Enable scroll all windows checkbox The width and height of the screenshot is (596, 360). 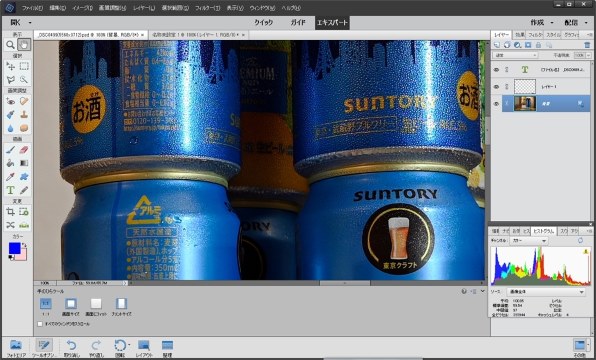point(40,324)
